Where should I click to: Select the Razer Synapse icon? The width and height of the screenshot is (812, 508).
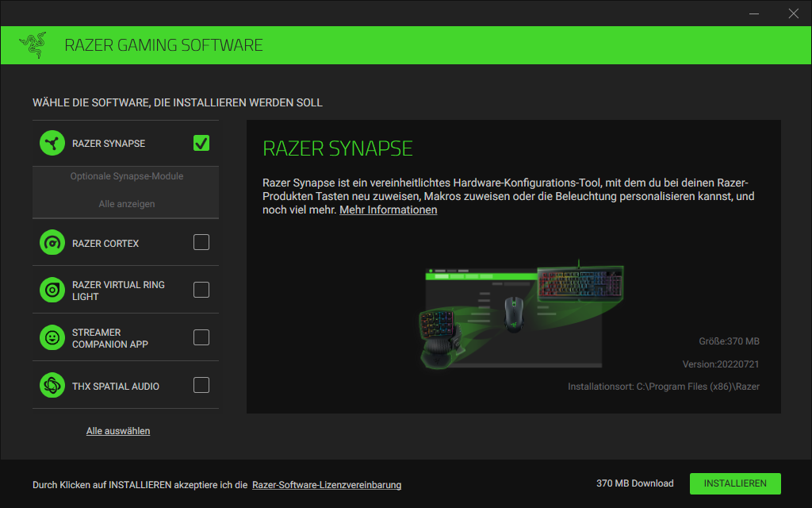[52, 143]
